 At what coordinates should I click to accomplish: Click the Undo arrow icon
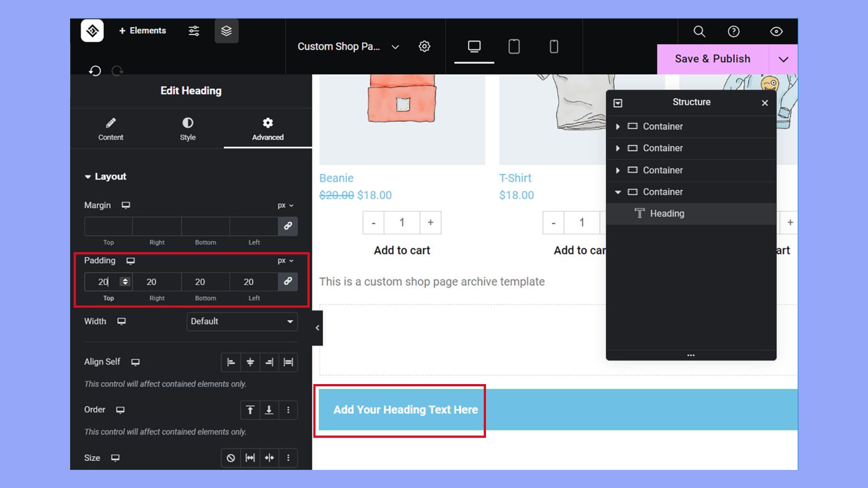[x=95, y=71]
